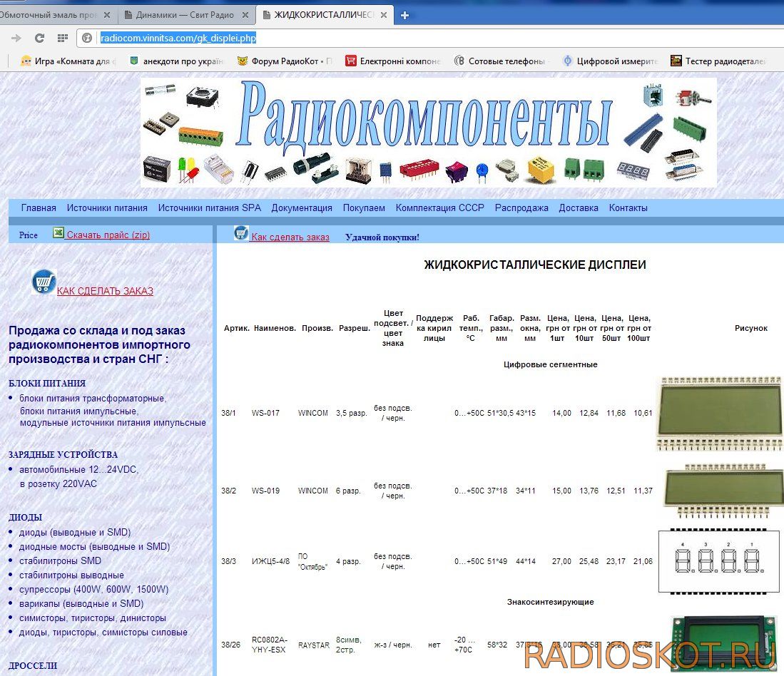This screenshot has height=676, width=784.
Task: Click the cart icon beside Как сделать заказ
Action: [241, 233]
